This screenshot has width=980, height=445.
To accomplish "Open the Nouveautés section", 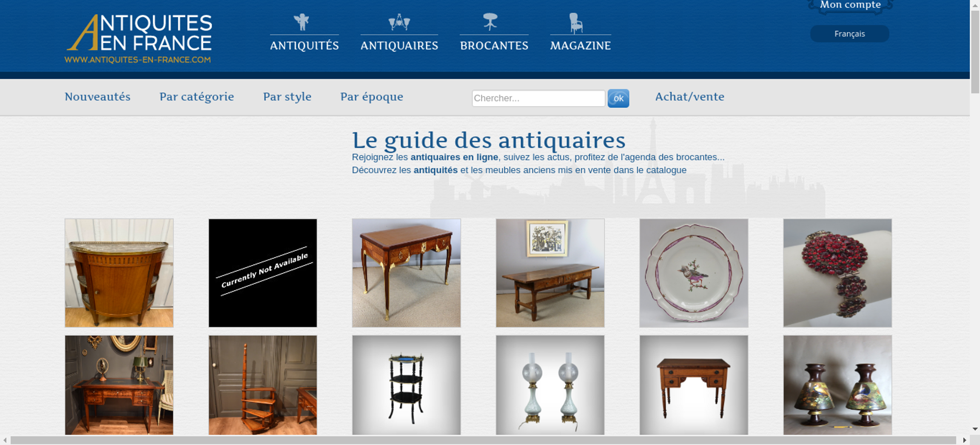I will [x=98, y=97].
